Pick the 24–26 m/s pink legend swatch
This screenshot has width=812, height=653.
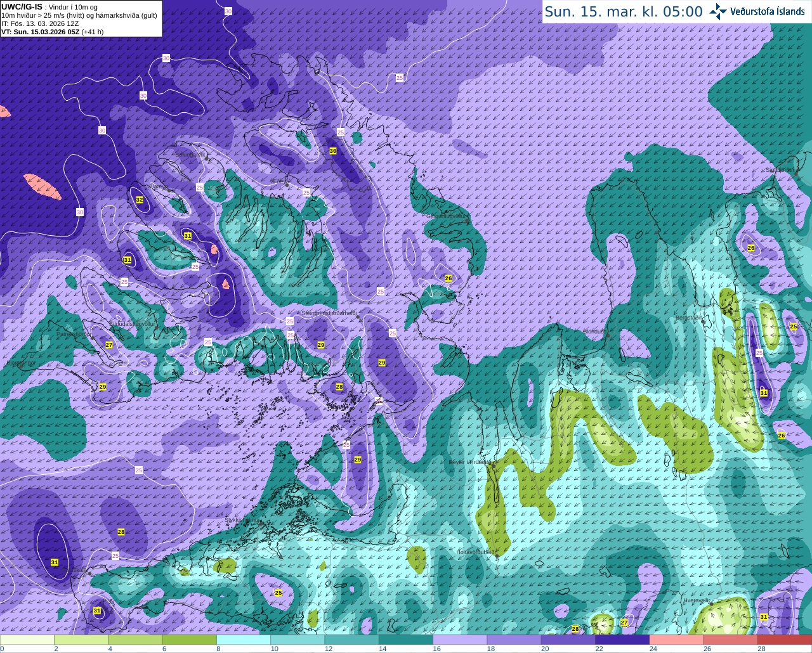coord(676,640)
